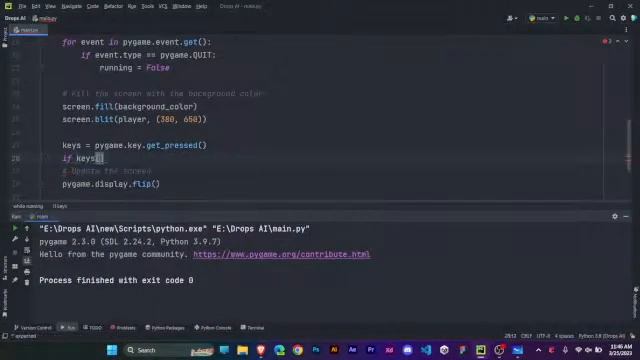Go to previous highlighted error arrow
This screenshot has height=360, width=640.
[x=618, y=41]
